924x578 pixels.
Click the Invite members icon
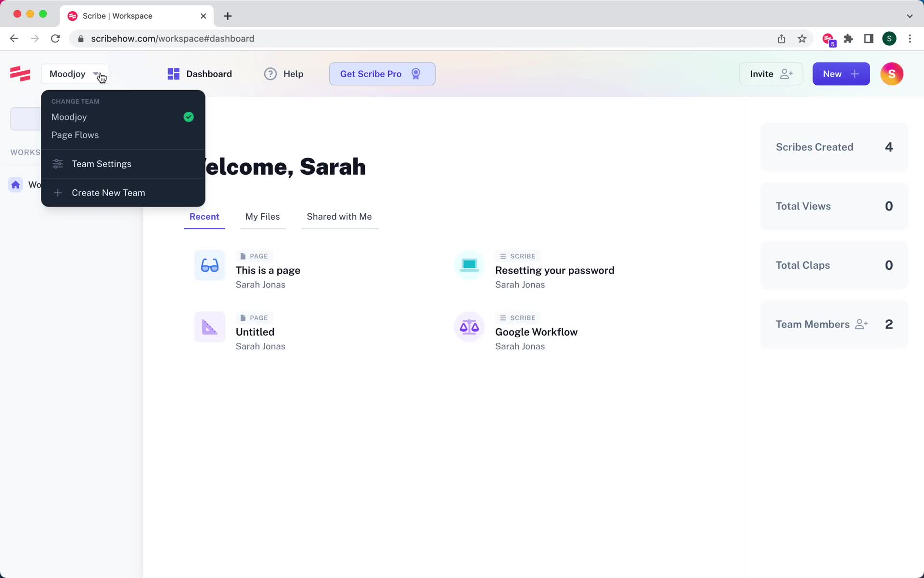770,74
